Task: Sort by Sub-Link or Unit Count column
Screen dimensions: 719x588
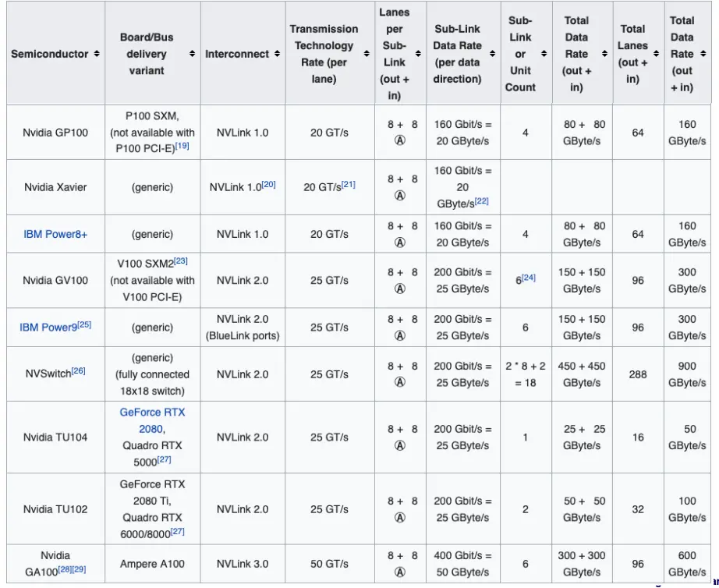Action: pos(544,54)
